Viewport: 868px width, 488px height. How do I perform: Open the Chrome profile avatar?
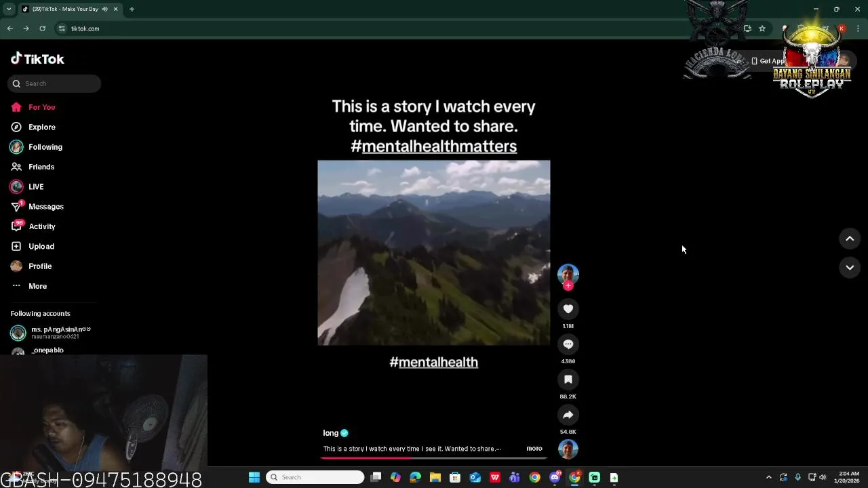click(842, 28)
